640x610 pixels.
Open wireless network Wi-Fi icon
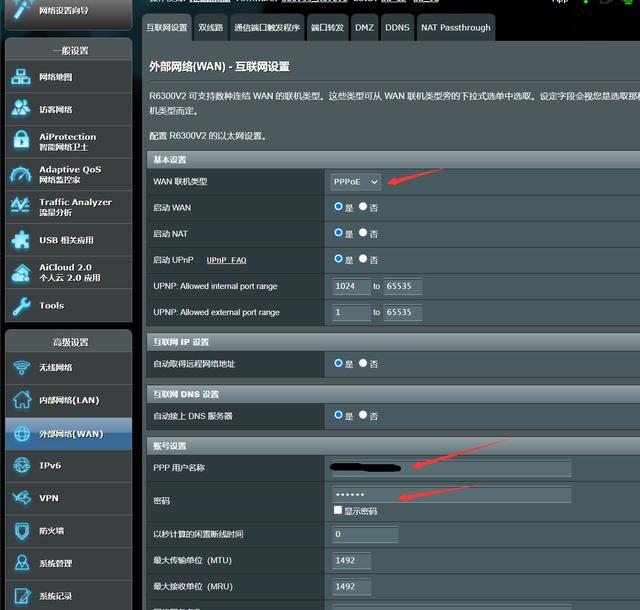[22, 367]
